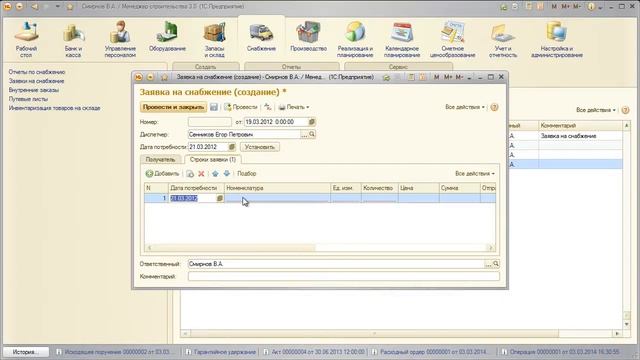Click the Провести и закрыть button

coord(173,107)
